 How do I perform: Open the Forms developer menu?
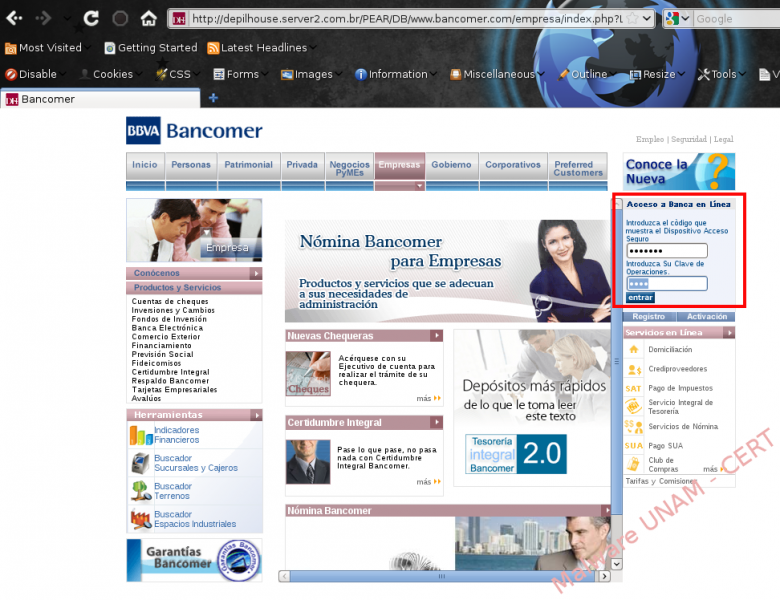pos(240,74)
